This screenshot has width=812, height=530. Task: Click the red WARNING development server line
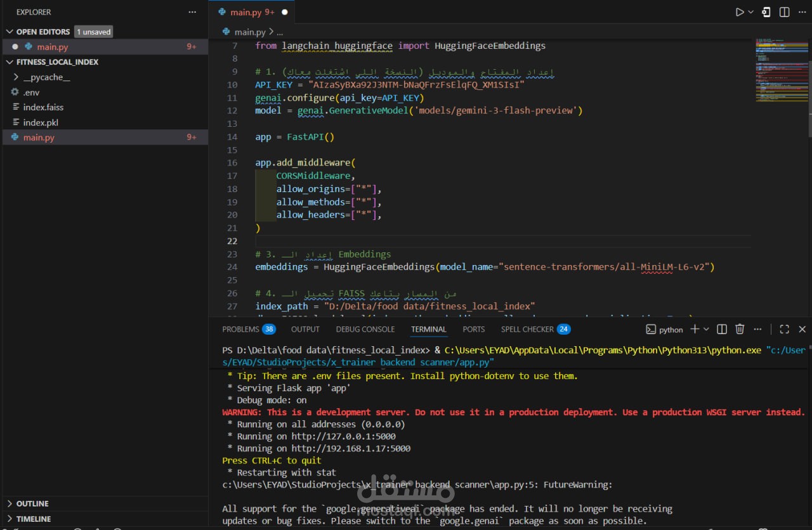[x=513, y=412]
